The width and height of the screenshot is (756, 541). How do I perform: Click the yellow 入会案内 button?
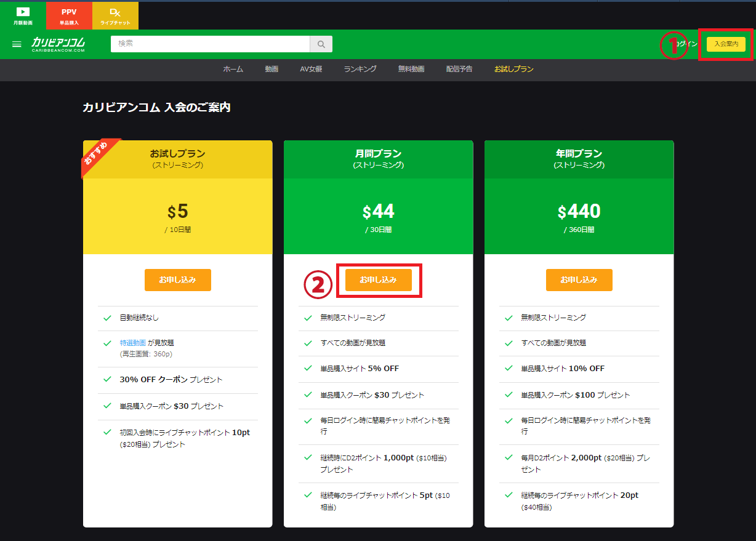pyautogui.click(x=726, y=44)
